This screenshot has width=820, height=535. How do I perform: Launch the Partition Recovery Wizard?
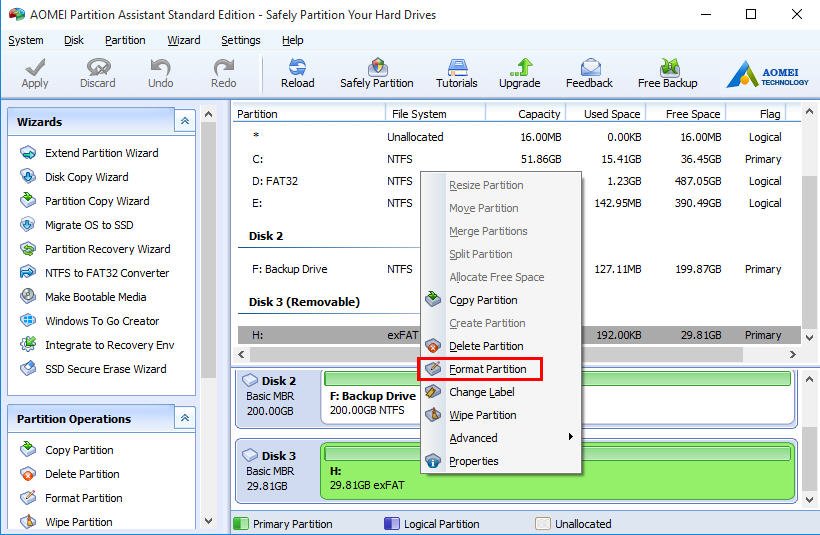(x=108, y=249)
